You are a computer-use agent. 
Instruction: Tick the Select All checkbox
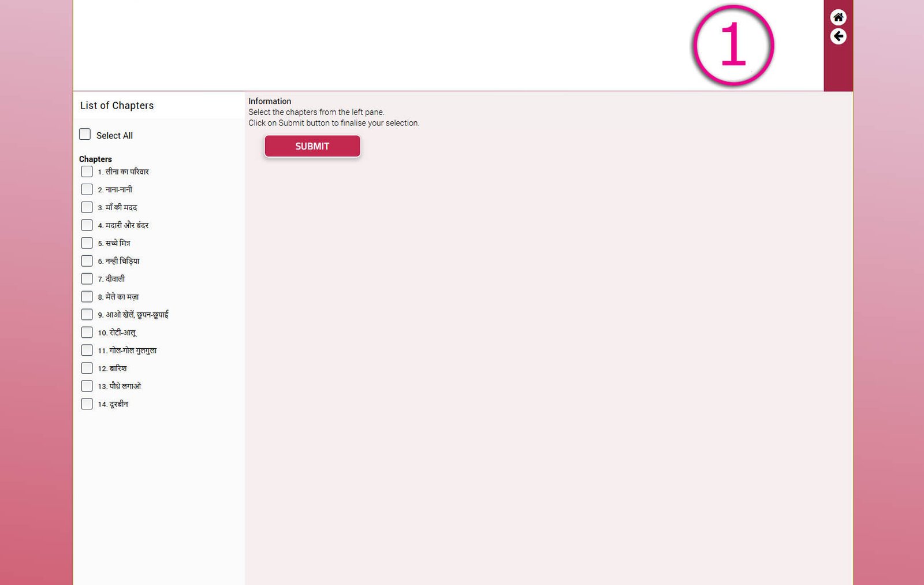(x=85, y=135)
